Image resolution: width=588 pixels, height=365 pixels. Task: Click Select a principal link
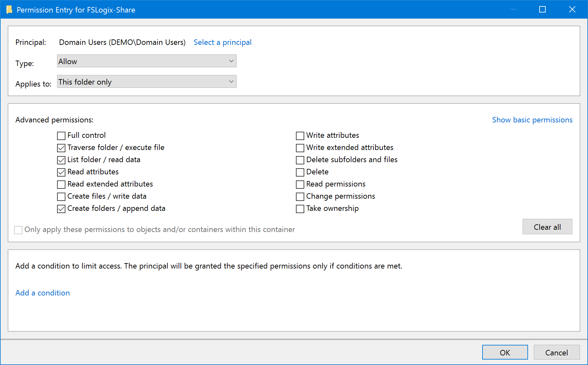pos(223,42)
